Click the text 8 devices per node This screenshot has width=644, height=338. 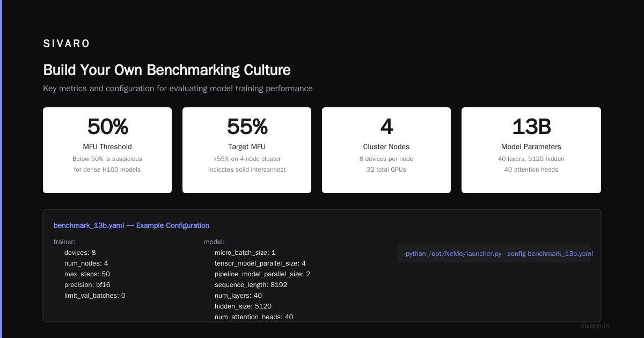click(x=386, y=159)
